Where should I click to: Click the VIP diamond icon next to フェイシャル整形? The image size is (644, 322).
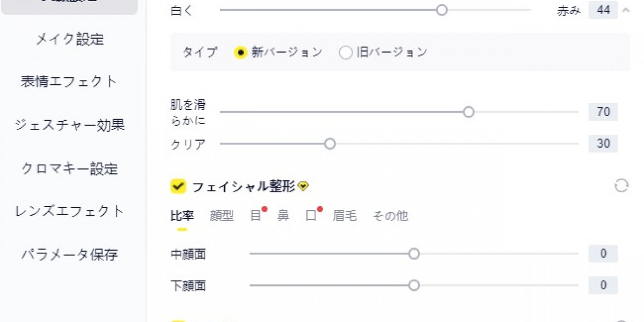pos(304,186)
